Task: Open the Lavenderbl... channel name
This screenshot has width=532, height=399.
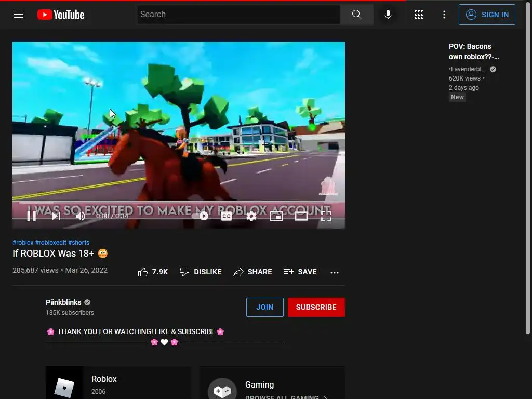Action: pyautogui.click(x=467, y=69)
